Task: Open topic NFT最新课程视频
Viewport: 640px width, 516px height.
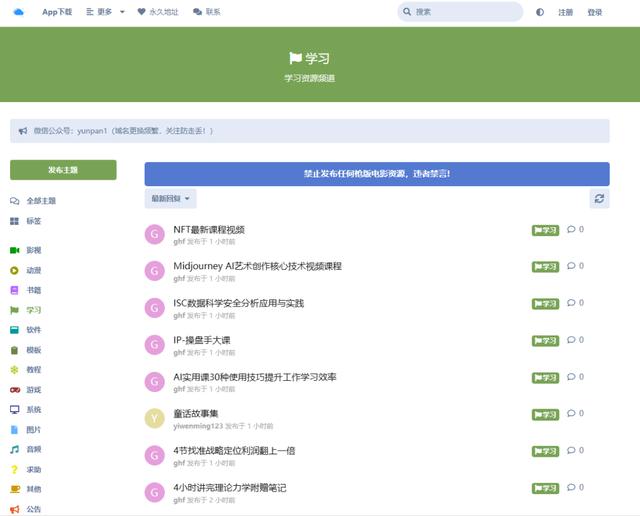Action: coord(209,229)
